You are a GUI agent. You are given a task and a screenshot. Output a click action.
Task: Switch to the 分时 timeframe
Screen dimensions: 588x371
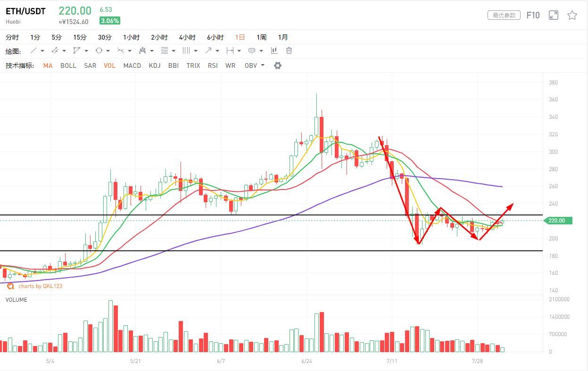pos(12,37)
